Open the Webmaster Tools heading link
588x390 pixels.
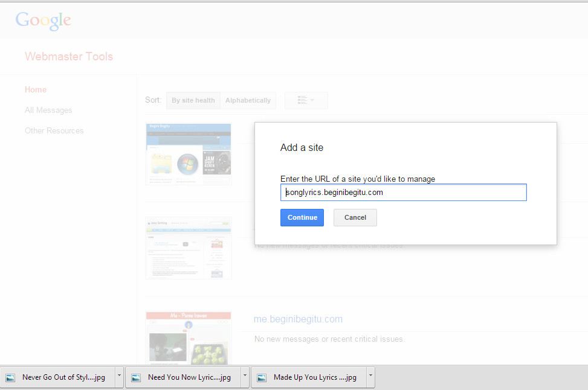coord(69,57)
